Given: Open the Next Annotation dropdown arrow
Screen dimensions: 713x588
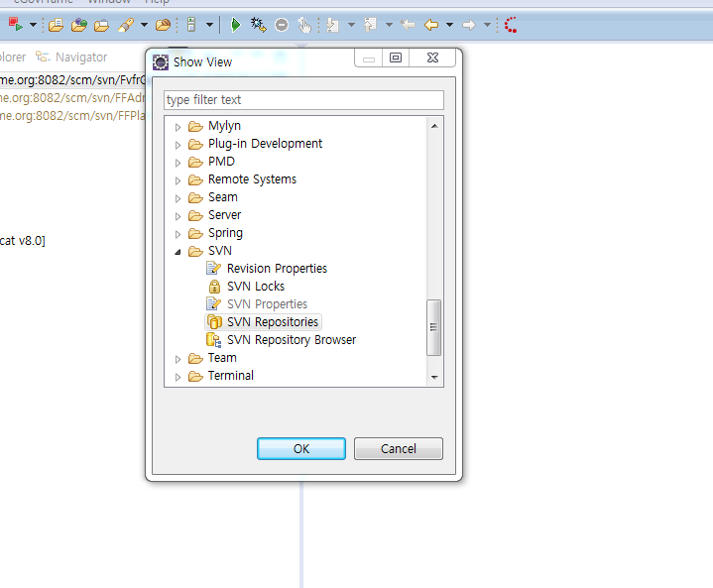Looking at the screenshot, I should (x=351, y=25).
